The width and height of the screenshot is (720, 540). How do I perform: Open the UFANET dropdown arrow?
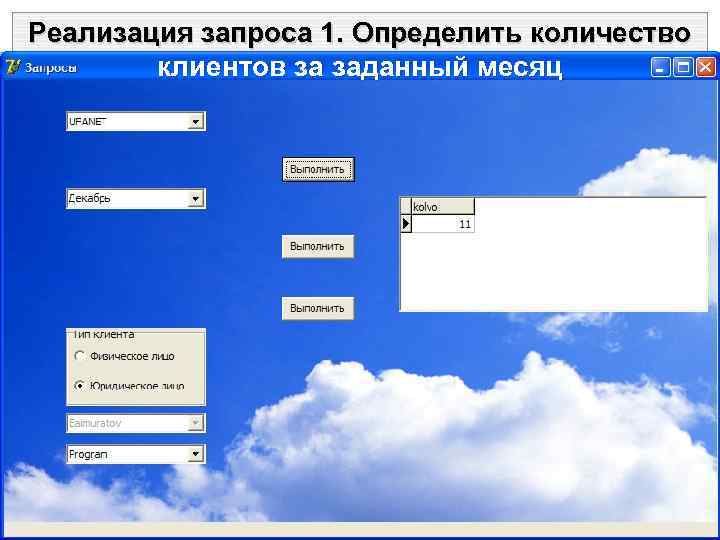coord(196,122)
